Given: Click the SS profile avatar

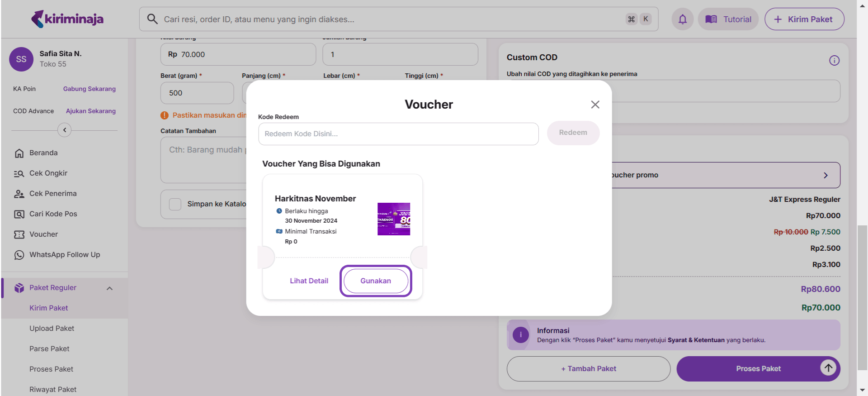Looking at the screenshot, I should pos(21,59).
